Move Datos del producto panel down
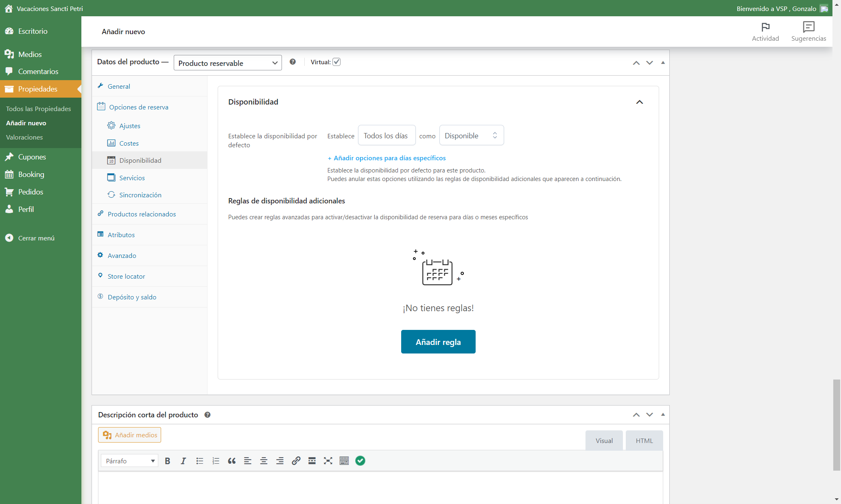This screenshot has height=504, width=841. (x=649, y=63)
